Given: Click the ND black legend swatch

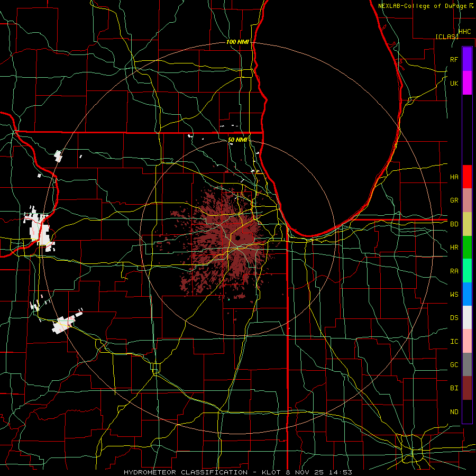Looking at the screenshot, I should [467, 411].
